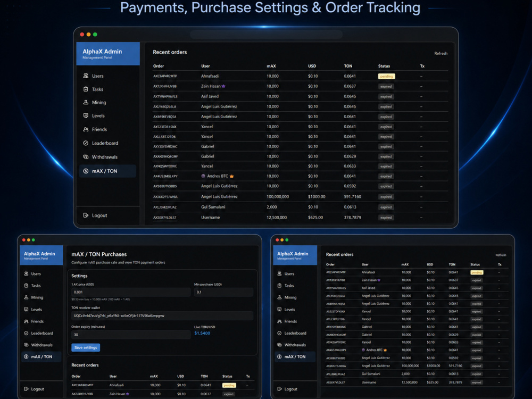Screen dimensions: 532x399
Task: Click the expired badge in top window Gul Sumalani row
Action: pos(386,207)
